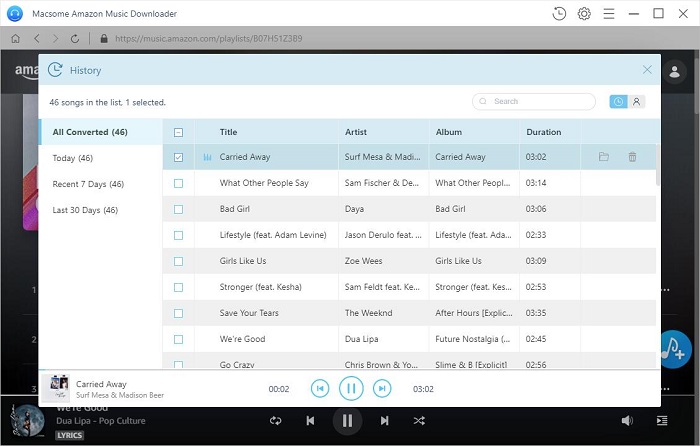Click the Lifestyle (feat. Adam Levine) title

273,235
